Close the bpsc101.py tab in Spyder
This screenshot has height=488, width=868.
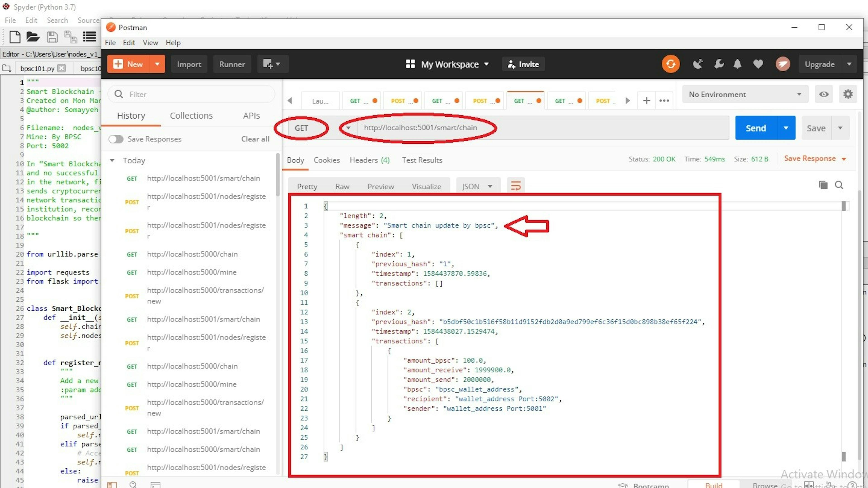(x=61, y=68)
